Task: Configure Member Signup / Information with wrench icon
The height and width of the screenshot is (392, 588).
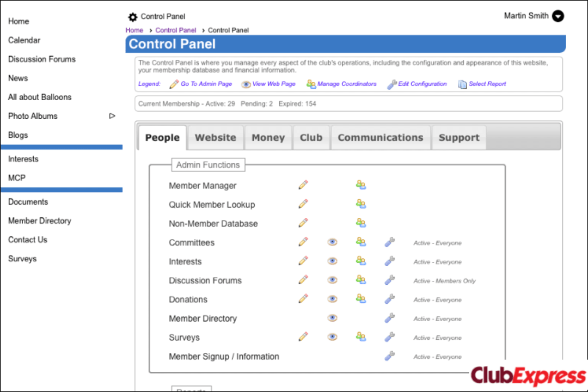Action: (389, 356)
